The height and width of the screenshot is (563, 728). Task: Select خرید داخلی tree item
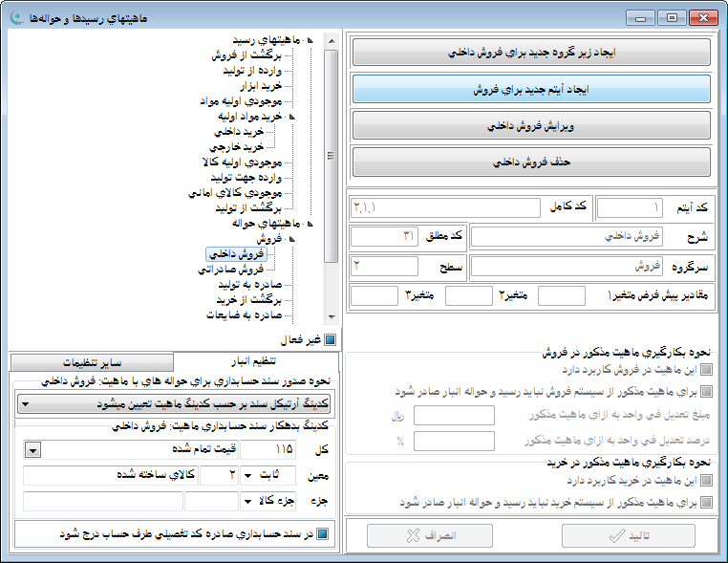point(239,132)
